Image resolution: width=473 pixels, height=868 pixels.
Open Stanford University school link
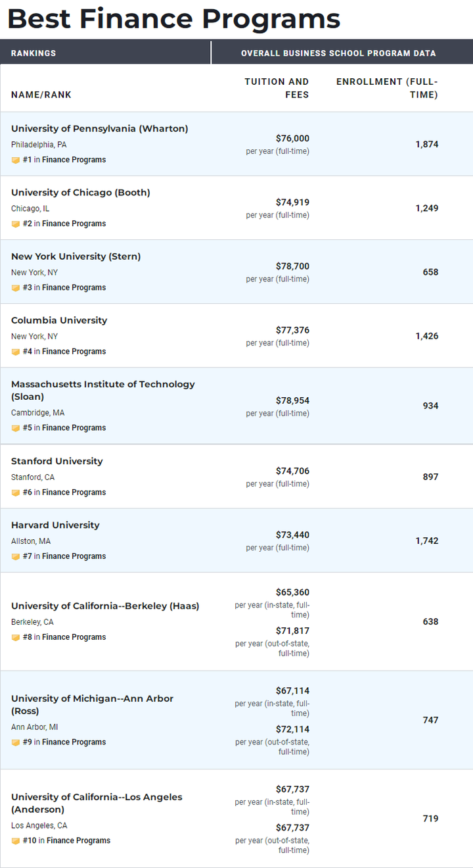(x=57, y=461)
